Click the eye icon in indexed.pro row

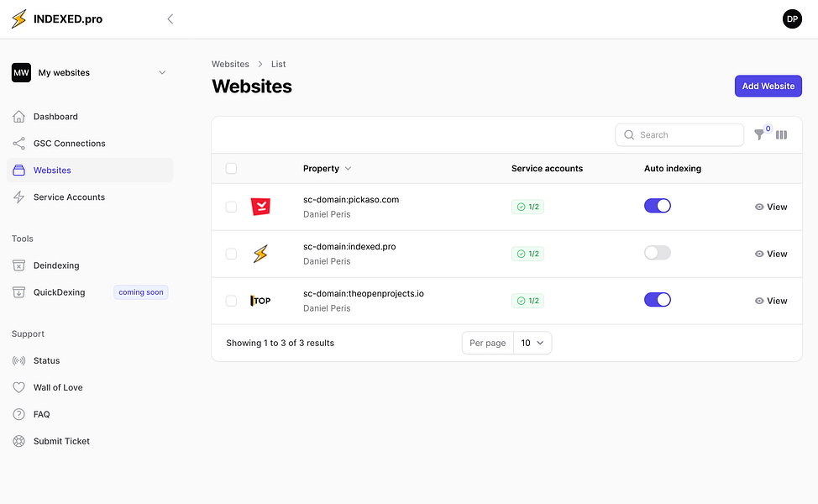759,254
